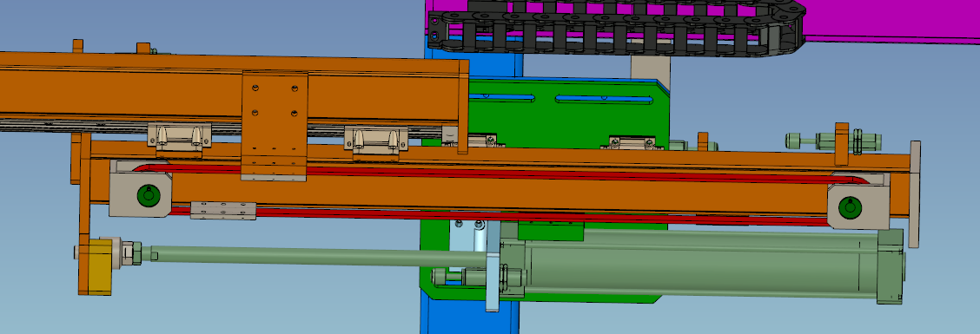
Task: Select the orange plate with four bolt holes
Action: (x=275, y=126)
